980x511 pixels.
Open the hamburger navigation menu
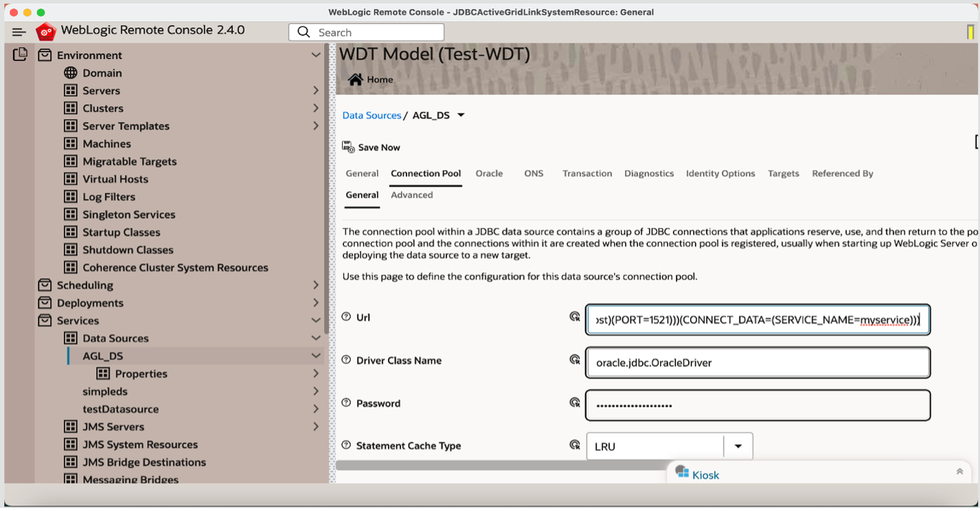tap(18, 31)
